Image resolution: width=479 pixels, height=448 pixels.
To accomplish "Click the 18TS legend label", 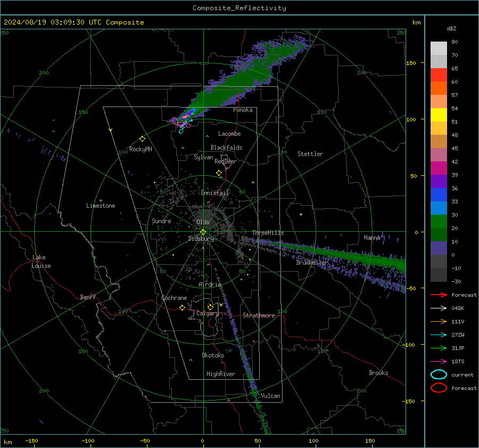I will pos(458,362).
